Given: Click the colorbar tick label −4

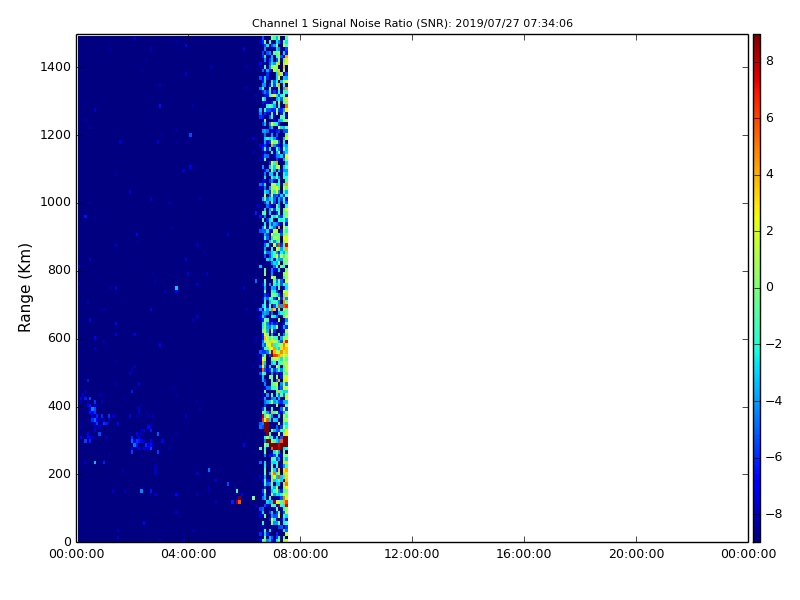Looking at the screenshot, I should pos(774,401).
